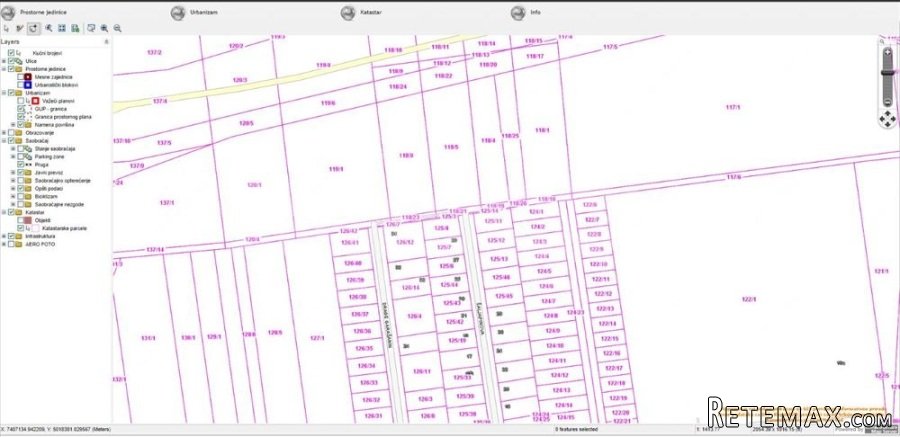Click the plus button on map zoom control
The image size is (900, 437).
coord(887,52)
